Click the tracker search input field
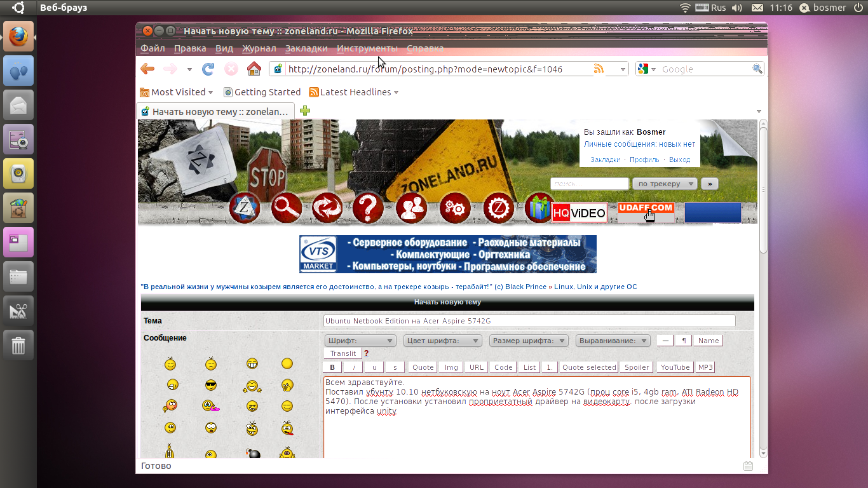Viewport: 868px width, 488px height. tap(590, 184)
